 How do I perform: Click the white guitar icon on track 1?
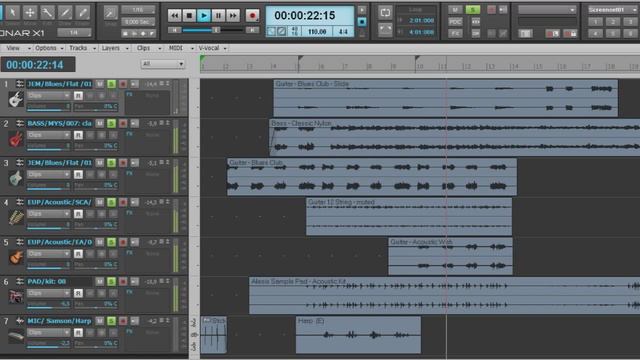pyautogui.click(x=16, y=100)
